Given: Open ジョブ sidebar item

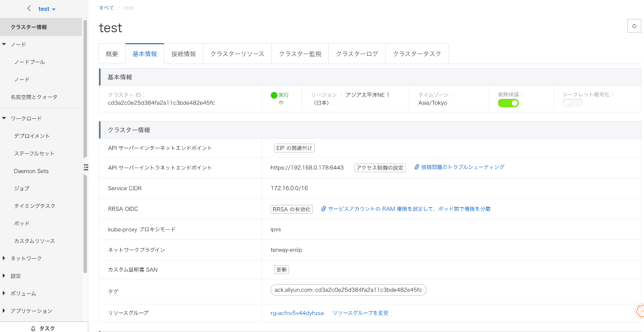Looking at the screenshot, I should (22, 188).
